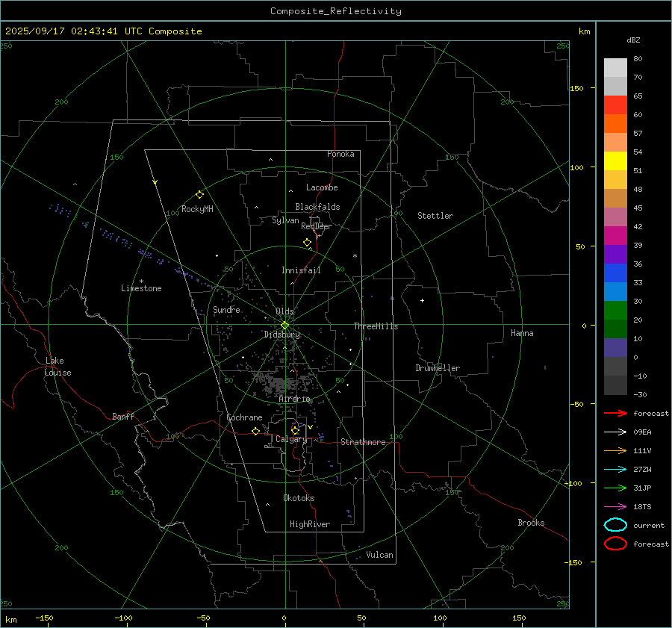Click the red forecast ellipse legend icon
Viewport: 672px width, 628px height.
tap(615, 544)
